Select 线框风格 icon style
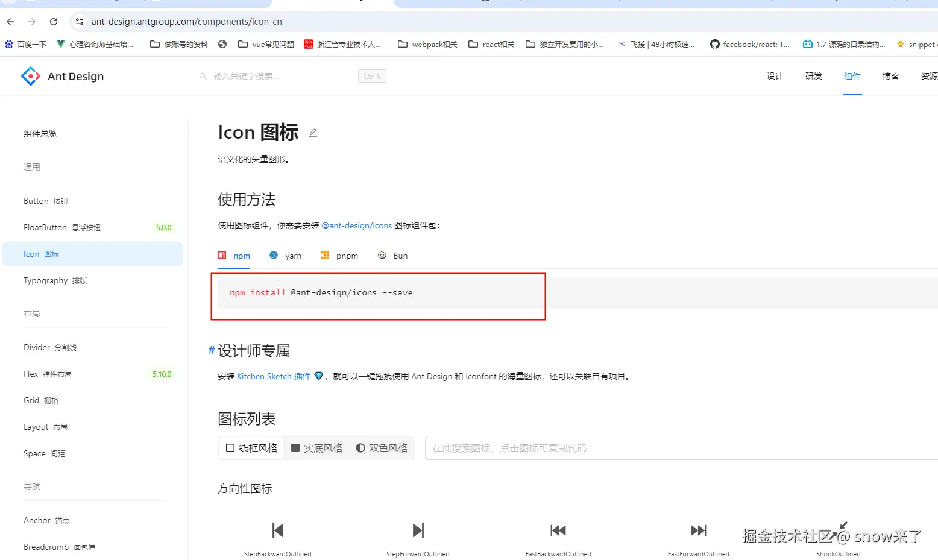The image size is (938, 560). click(x=252, y=448)
